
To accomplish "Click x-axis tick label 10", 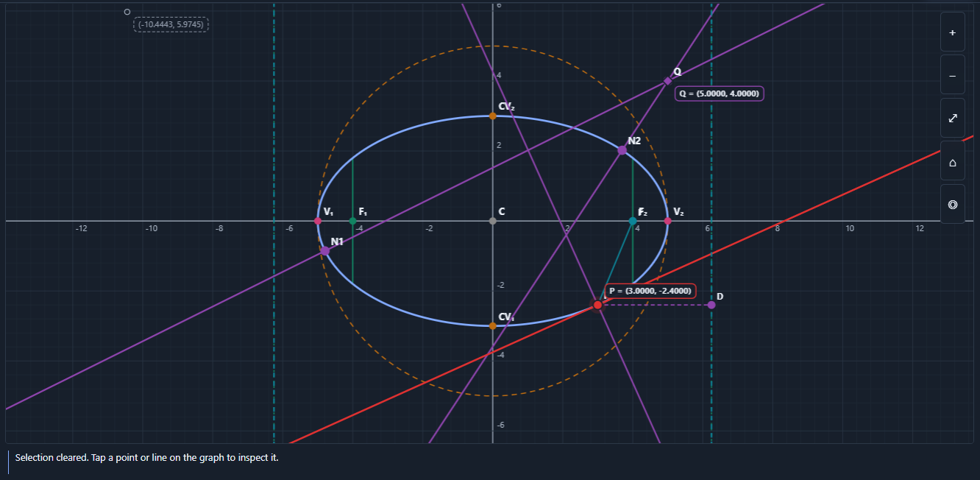I will click(850, 229).
